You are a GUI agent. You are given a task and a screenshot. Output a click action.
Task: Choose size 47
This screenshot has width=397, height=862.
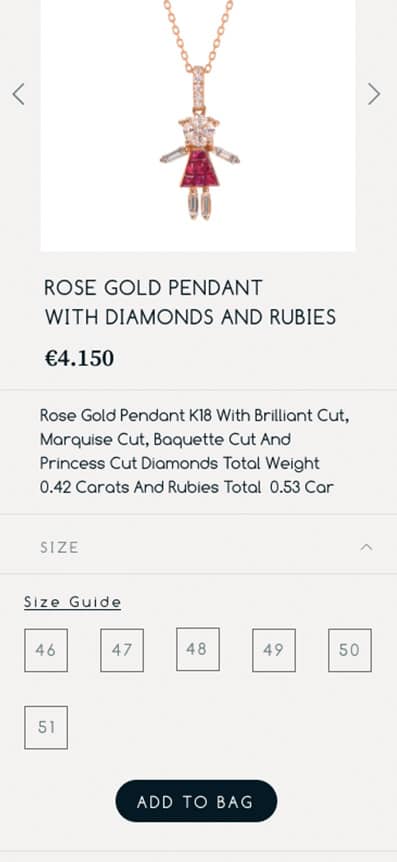[122, 650]
